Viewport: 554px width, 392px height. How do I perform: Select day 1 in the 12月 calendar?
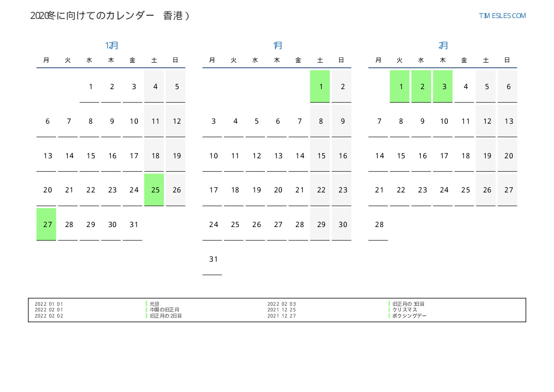(90, 86)
